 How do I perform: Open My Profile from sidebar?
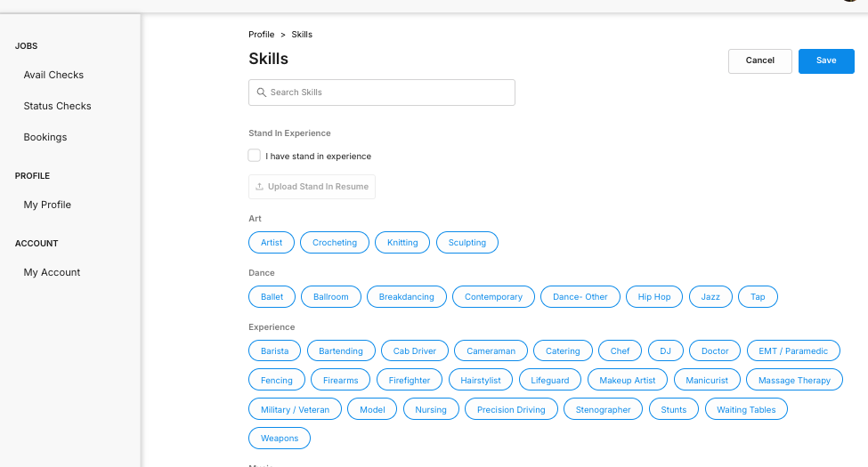point(47,205)
